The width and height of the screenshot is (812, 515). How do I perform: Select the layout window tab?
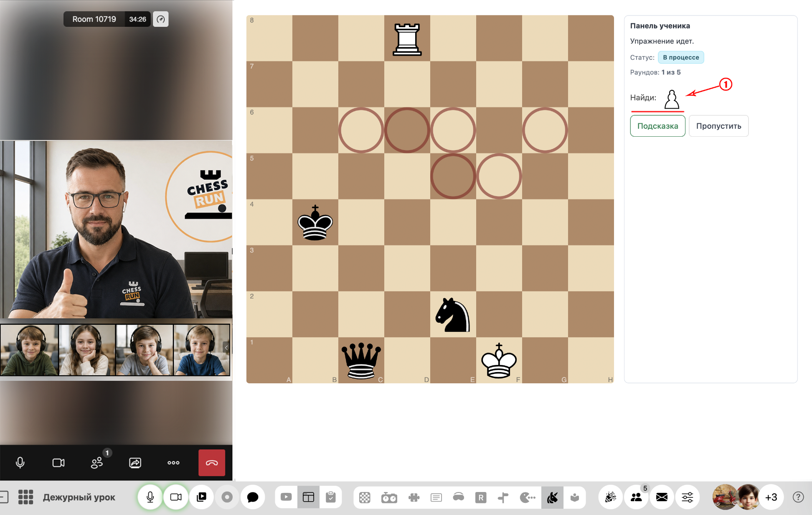click(x=308, y=497)
